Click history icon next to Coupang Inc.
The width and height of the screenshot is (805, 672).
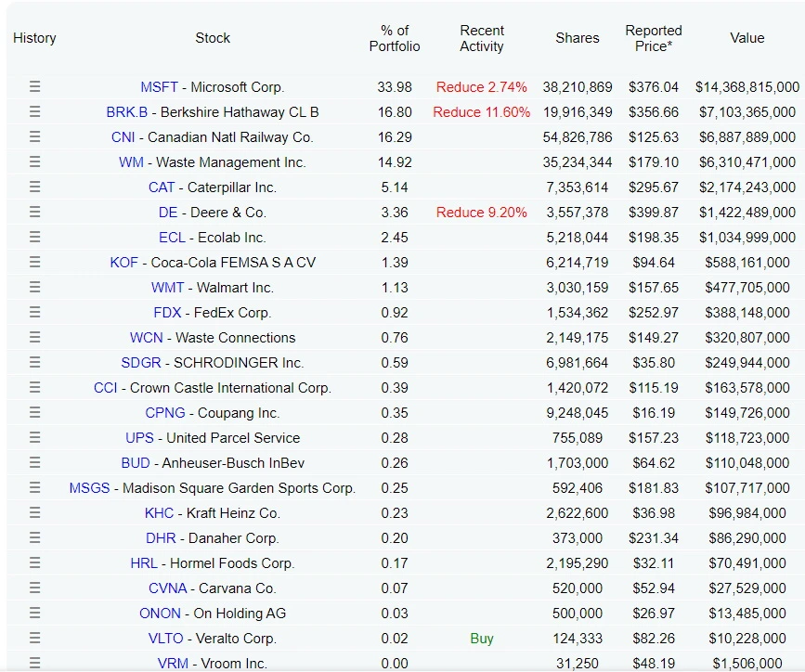34,413
